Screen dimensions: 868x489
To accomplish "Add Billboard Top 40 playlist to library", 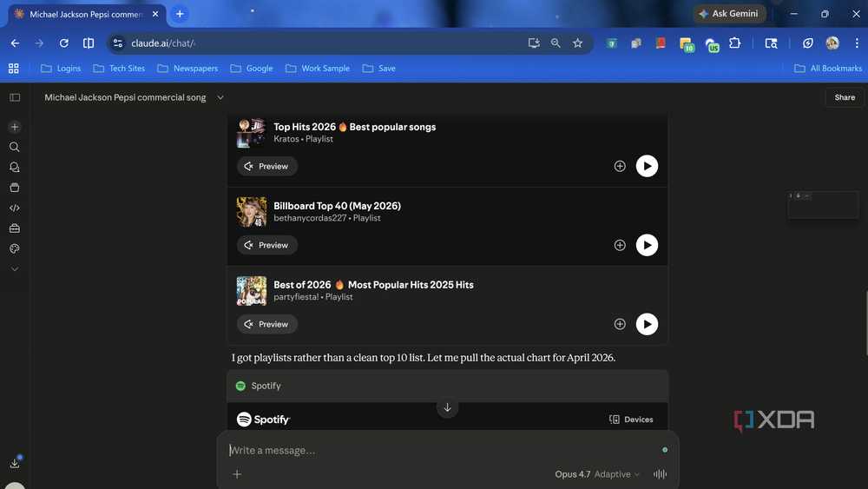I will pos(620,245).
